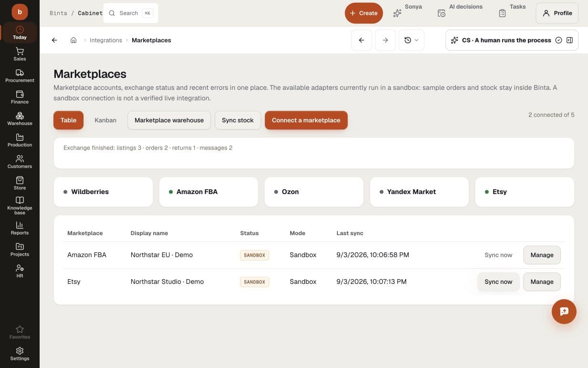Open Production factory icon
Viewport: 588px width, 368px height.
tap(20, 137)
